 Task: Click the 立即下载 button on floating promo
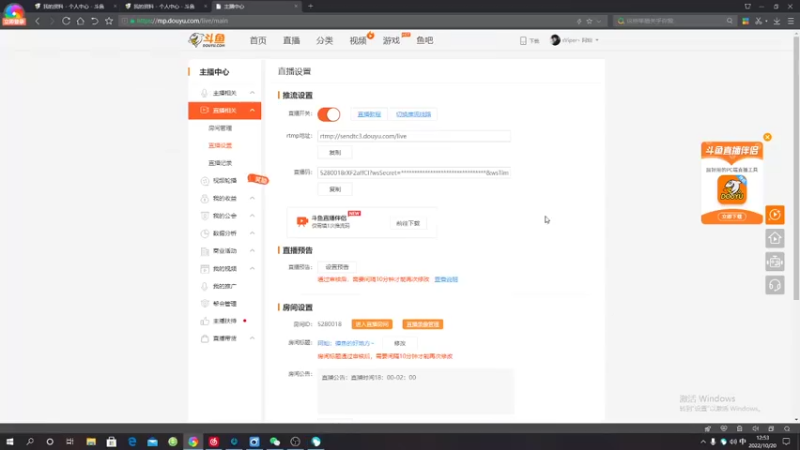[x=732, y=216]
